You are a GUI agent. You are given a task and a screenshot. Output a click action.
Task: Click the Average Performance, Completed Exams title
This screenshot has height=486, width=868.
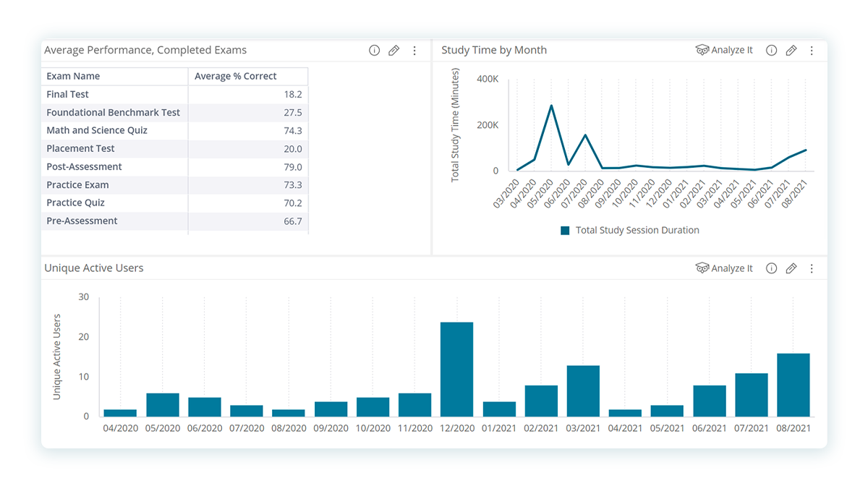145,51
